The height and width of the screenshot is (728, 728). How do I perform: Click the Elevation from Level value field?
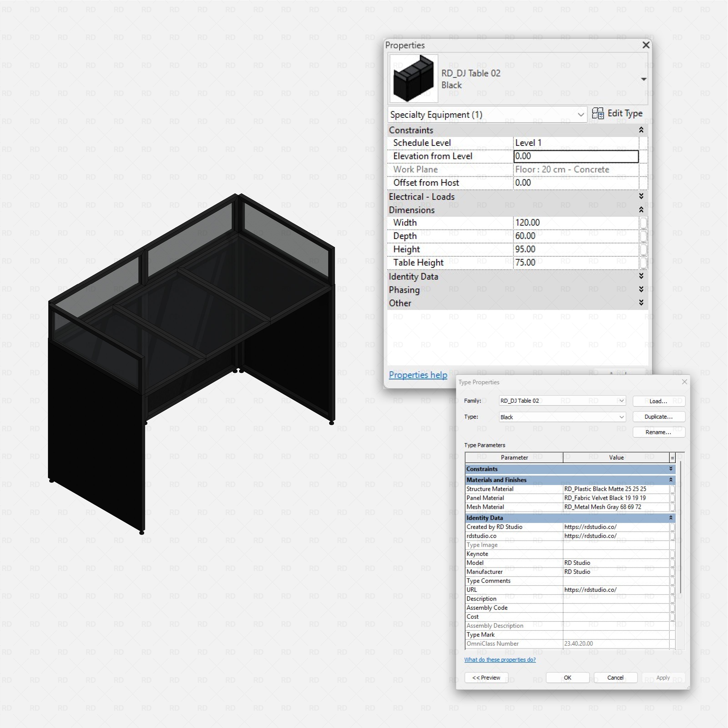576,156
